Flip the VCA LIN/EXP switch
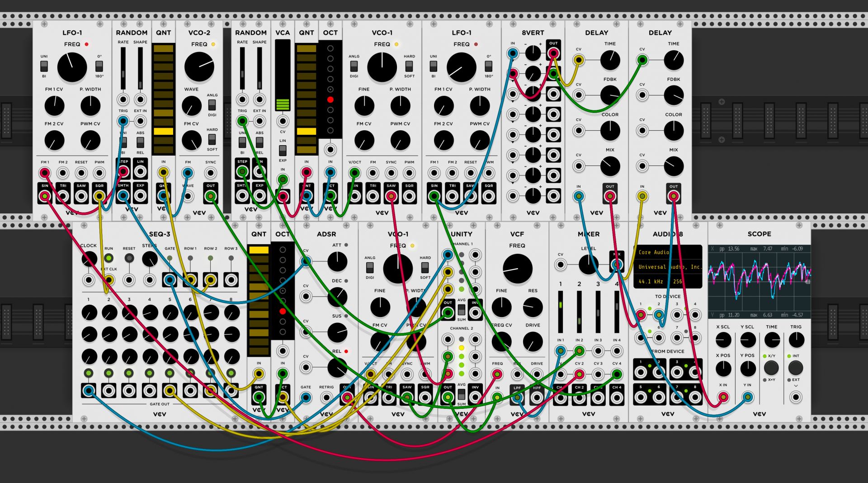The height and width of the screenshot is (483, 868). (x=283, y=150)
